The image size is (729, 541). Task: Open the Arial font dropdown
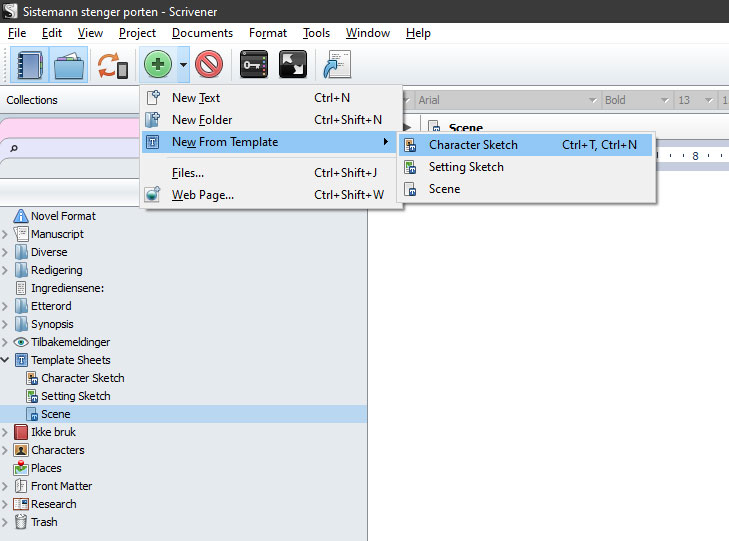[x=507, y=100]
